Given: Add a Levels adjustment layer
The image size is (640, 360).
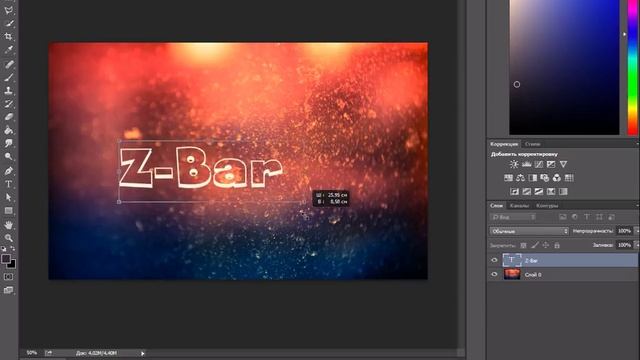Looking at the screenshot, I should 527,164.
